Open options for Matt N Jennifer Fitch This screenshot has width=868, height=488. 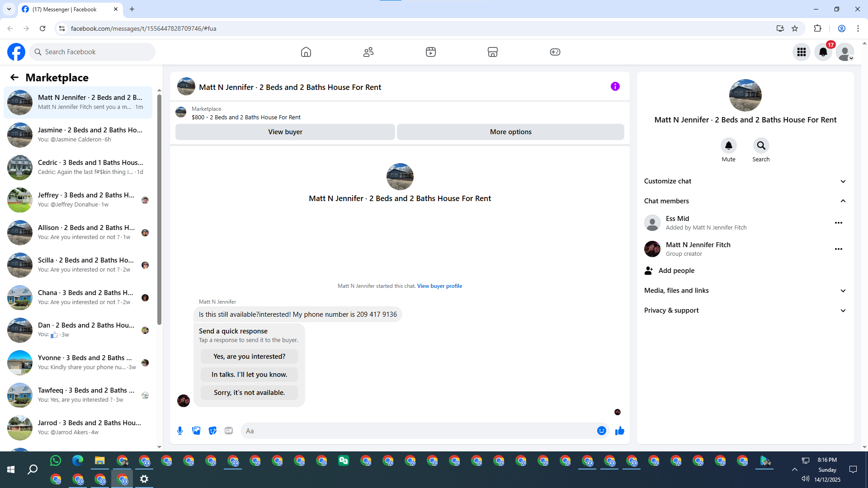click(x=839, y=249)
